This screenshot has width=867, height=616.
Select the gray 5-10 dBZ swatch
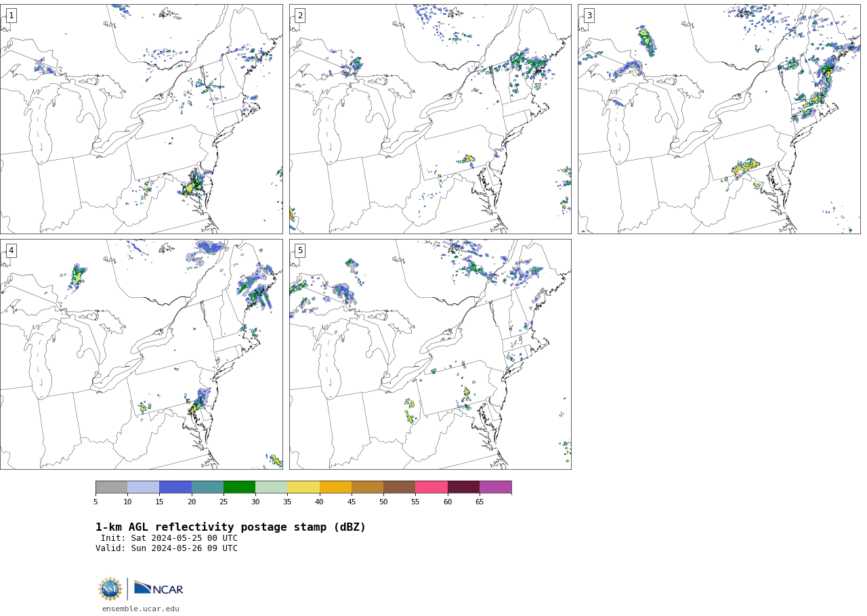click(x=112, y=487)
